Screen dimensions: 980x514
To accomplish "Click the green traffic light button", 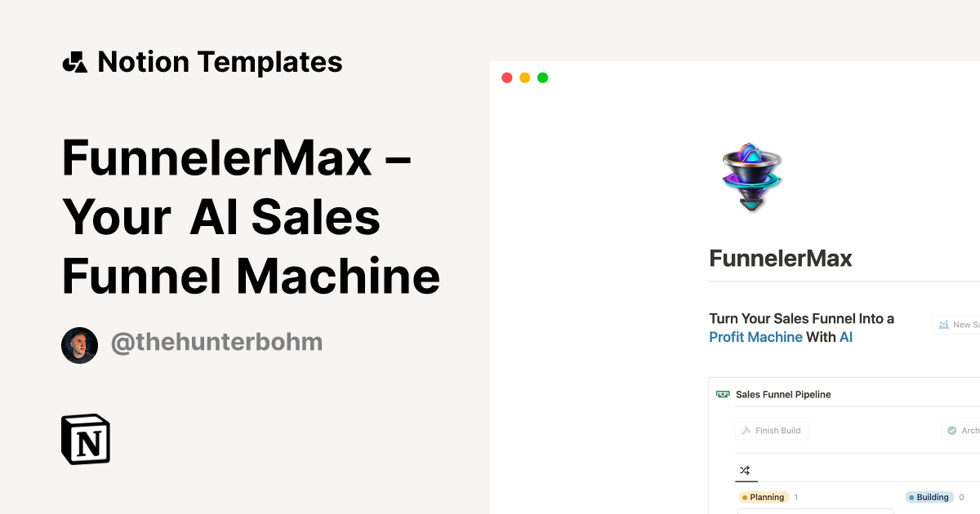I will pos(542,77).
